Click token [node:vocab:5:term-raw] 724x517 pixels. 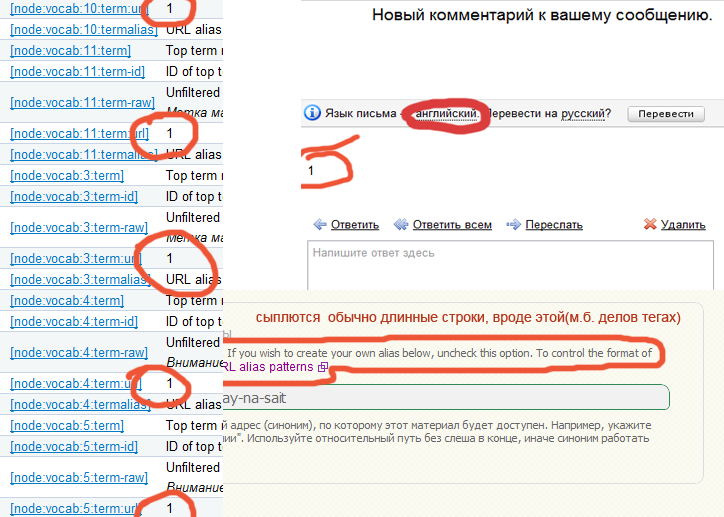click(79, 478)
